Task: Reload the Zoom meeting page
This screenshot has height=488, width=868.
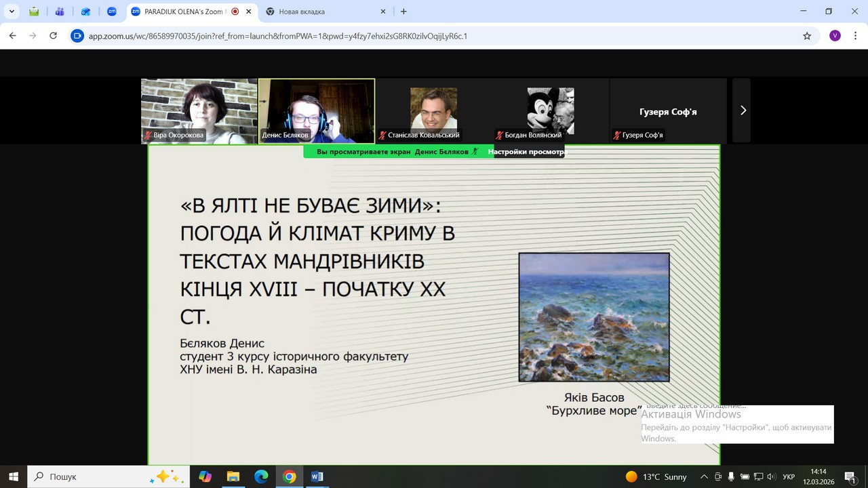Action: coord(54,36)
